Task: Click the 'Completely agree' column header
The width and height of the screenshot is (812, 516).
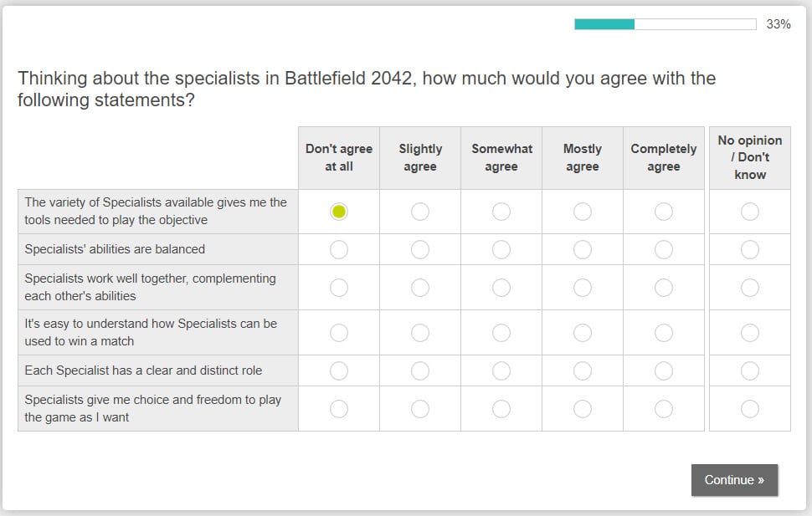Action: point(664,157)
